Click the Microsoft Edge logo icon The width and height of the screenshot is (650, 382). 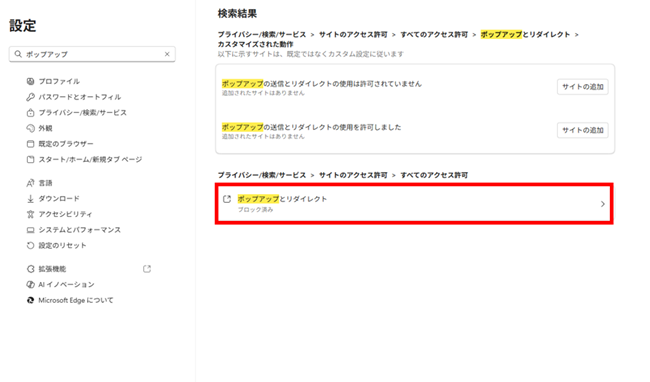point(30,300)
